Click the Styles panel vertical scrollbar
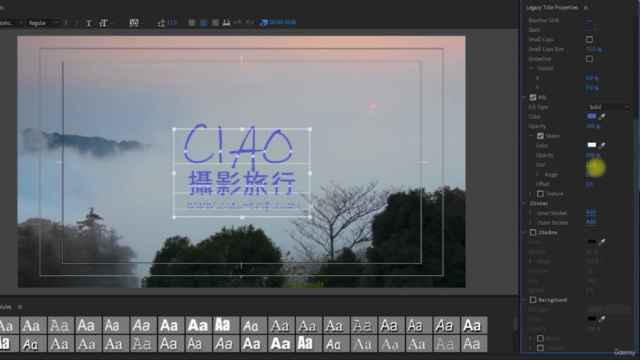This screenshot has height=360, width=640. 516,324
